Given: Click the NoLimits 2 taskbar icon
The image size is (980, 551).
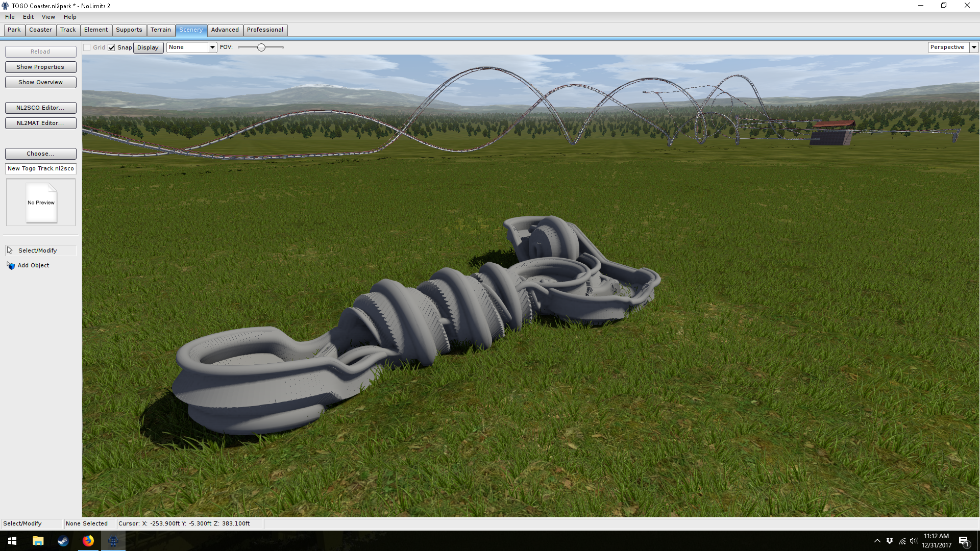Looking at the screenshot, I should coord(113,541).
